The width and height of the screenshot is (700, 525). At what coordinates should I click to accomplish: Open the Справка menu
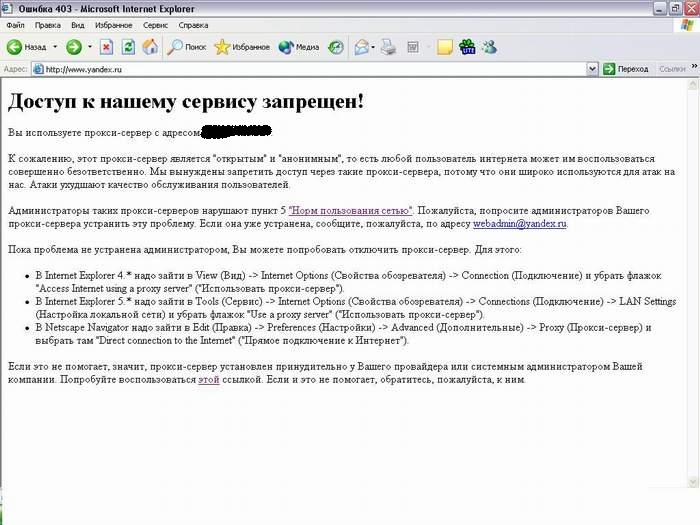point(193,25)
